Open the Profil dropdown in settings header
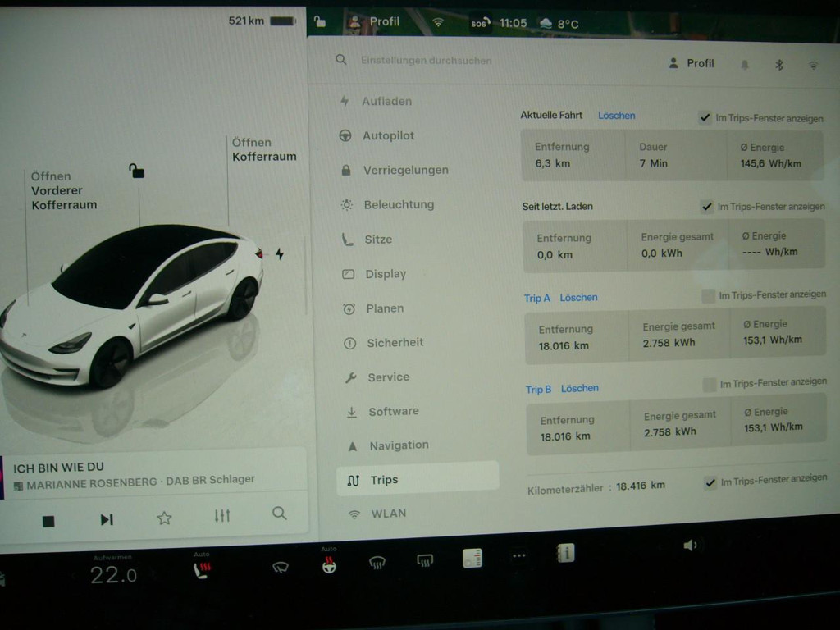Screen dimensions: 840x630 coord(692,63)
